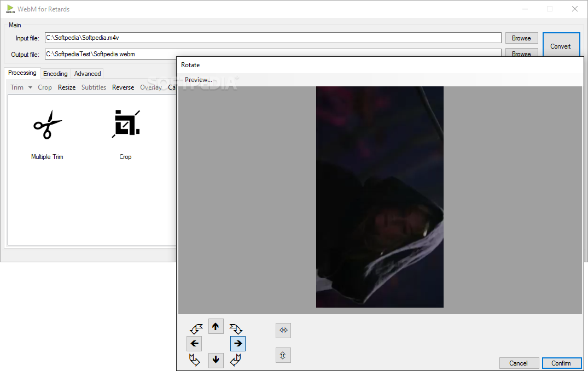Select Reverse in the processing toolbar
This screenshot has height=371, width=588.
(123, 87)
